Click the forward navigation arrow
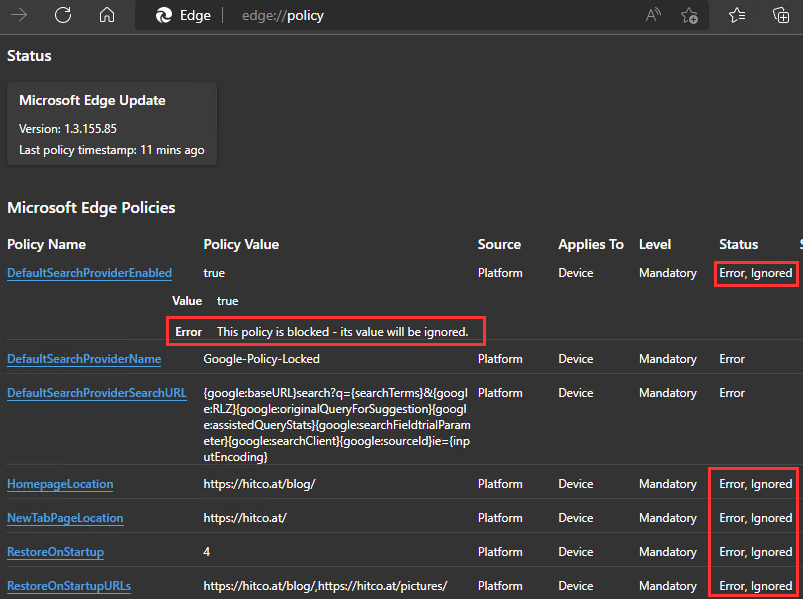This screenshot has width=803, height=599. 19,15
